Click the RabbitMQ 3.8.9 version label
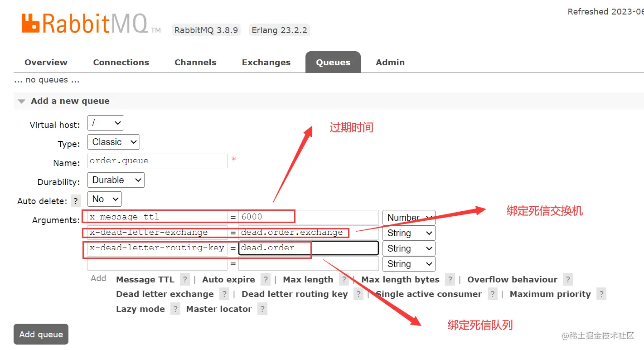The image size is (644, 350). [x=206, y=30]
